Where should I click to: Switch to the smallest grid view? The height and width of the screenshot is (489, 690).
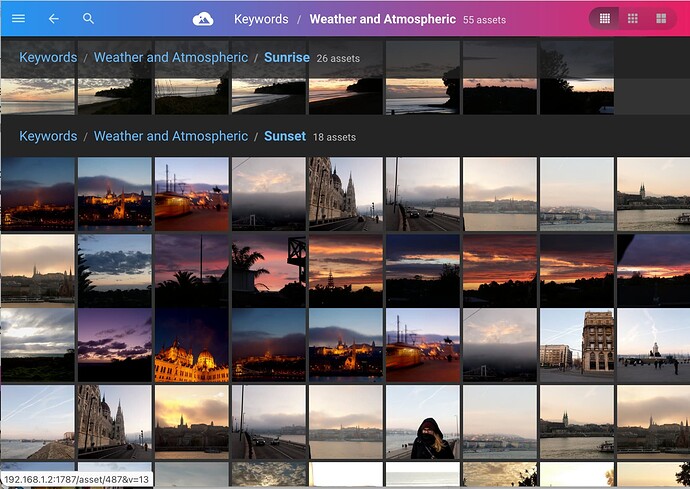(x=605, y=18)
